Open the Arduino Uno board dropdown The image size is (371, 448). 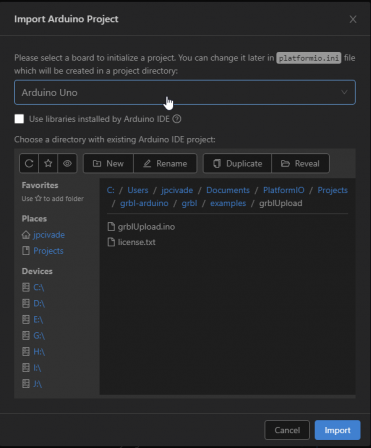pos(185,92)
